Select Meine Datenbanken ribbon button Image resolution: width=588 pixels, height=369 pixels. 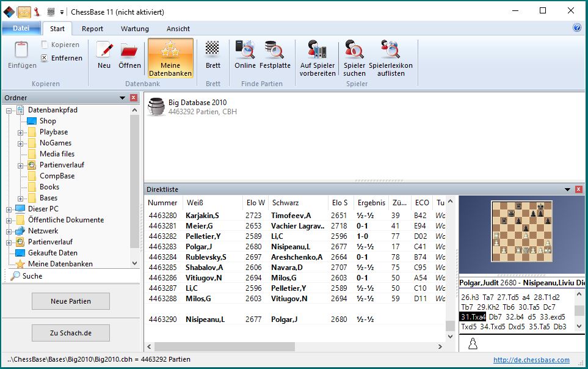(x=170, y=58)
